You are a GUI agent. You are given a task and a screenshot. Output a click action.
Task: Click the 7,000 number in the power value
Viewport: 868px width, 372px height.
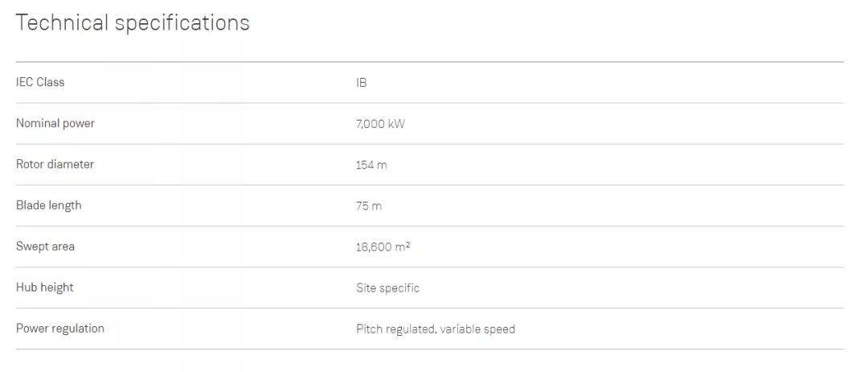click(370, 124)
